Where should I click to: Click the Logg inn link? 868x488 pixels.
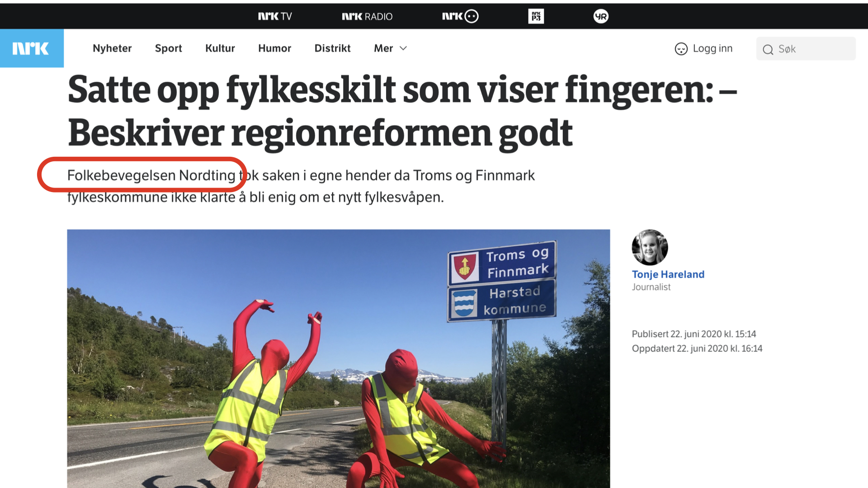[712, 48]
